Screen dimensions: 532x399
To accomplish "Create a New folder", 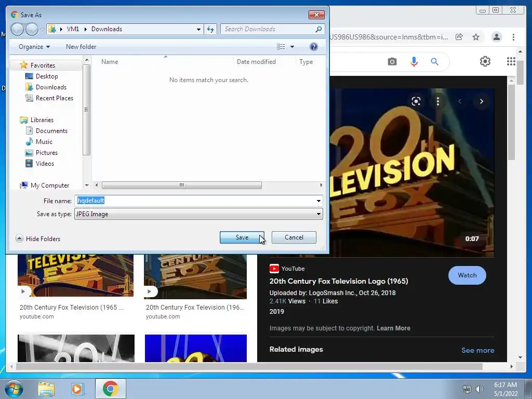I will click(81, 47).
